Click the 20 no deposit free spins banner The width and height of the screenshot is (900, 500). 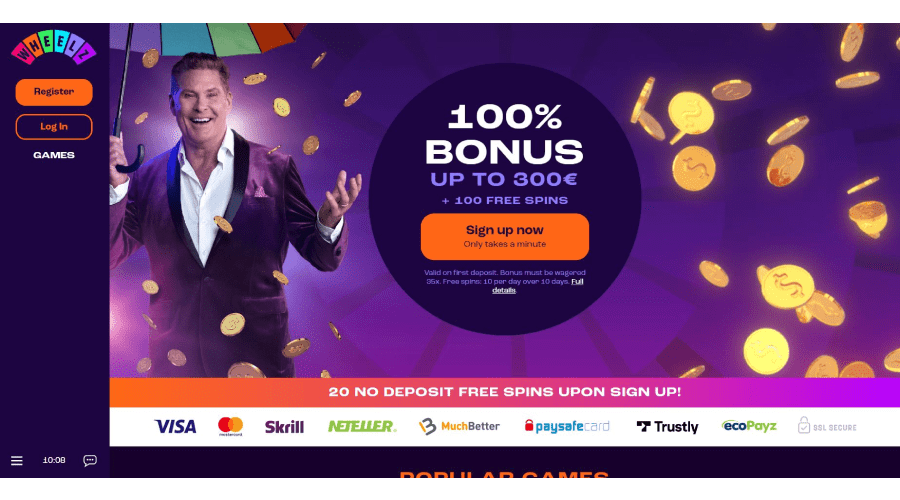(x=505, y=392)
